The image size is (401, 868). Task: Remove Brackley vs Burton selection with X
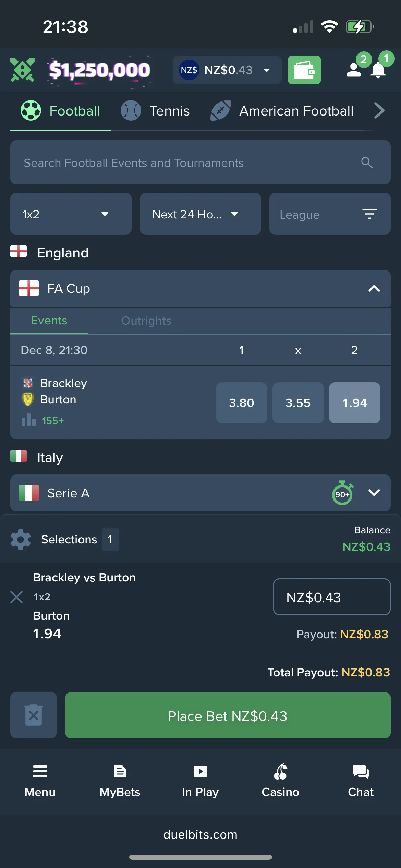(16, 597)
